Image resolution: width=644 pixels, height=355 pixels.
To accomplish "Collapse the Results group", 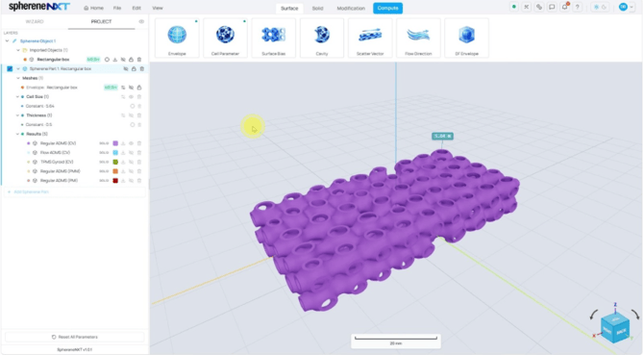I will pos(17,134).
